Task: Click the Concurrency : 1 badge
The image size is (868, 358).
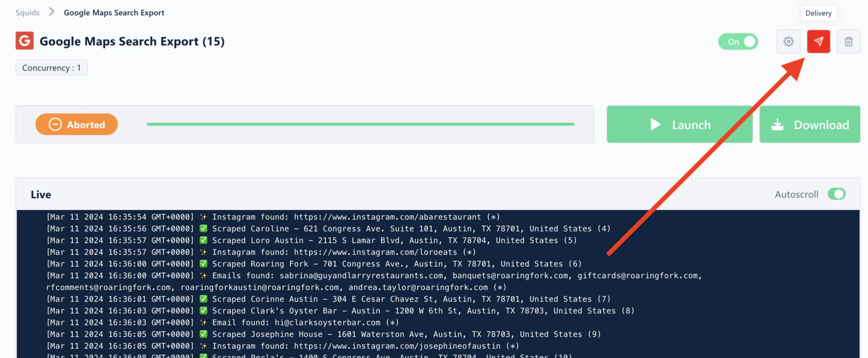Action: 52,68
